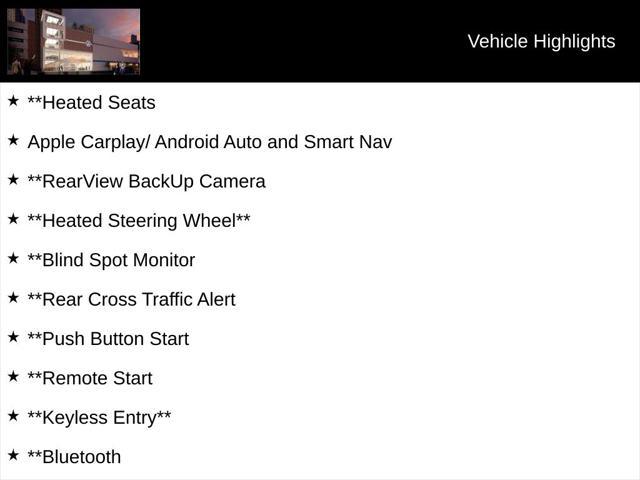640x480 pixels.
Task: Click the star next to Rear Cross Traffic Alert
Action: 13,298
